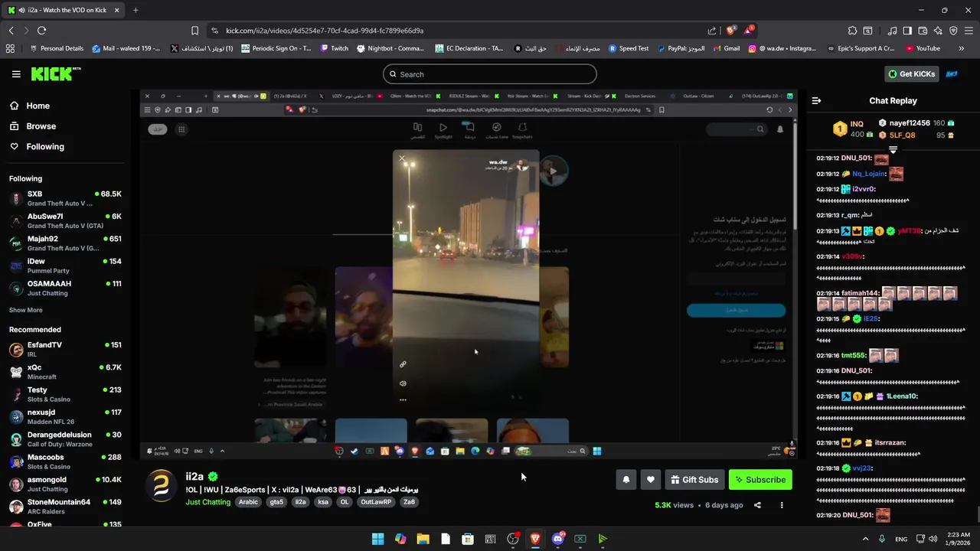
Task: Select the OutLawRP tag
Action: (x=376, y=502)
